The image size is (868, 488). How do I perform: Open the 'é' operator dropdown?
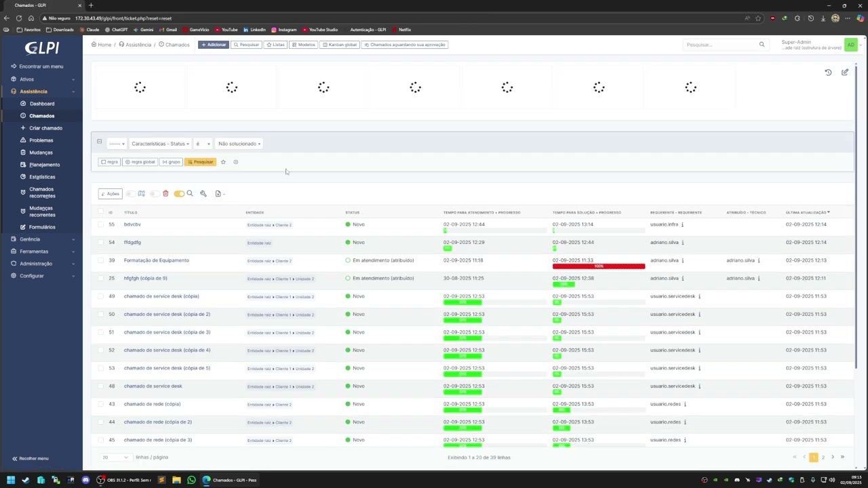(x=203, y=144)
